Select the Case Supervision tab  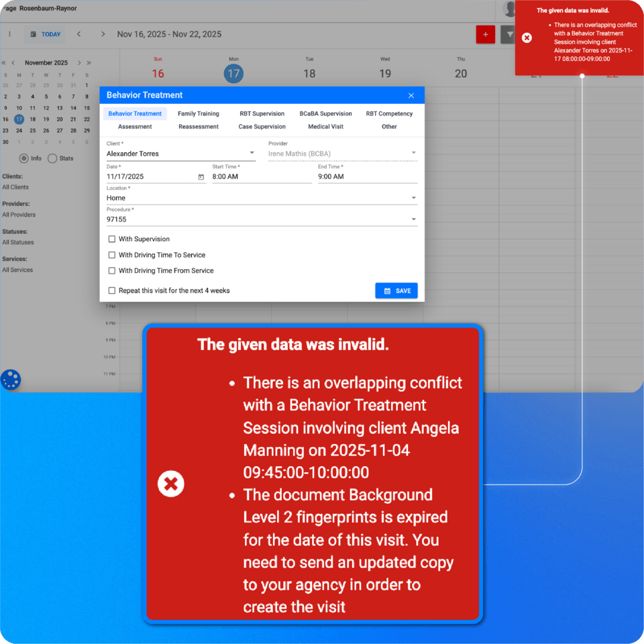(262, 127)
